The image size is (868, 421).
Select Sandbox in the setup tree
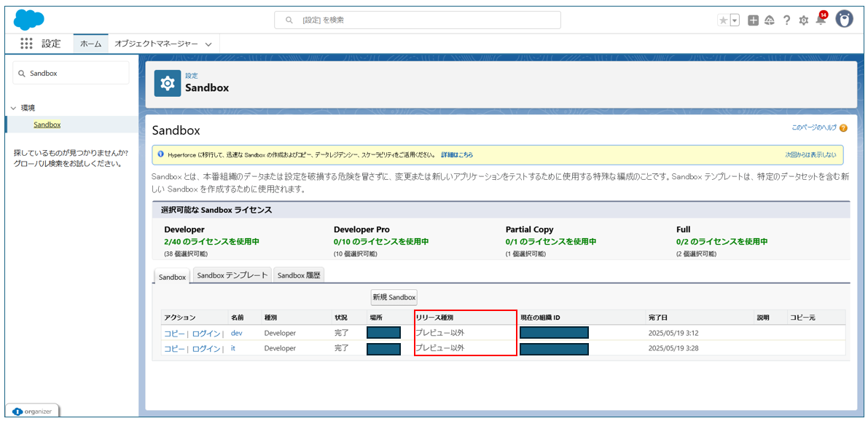click(47, 125)
